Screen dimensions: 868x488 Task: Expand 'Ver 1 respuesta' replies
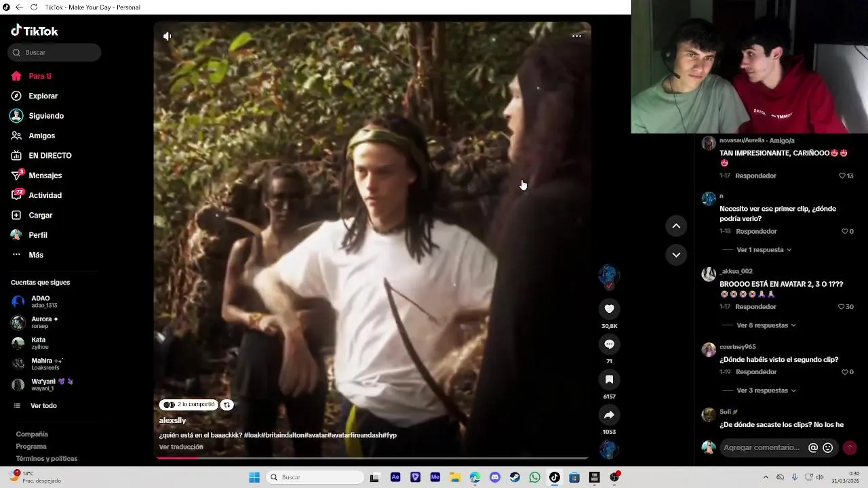(764, 249)
